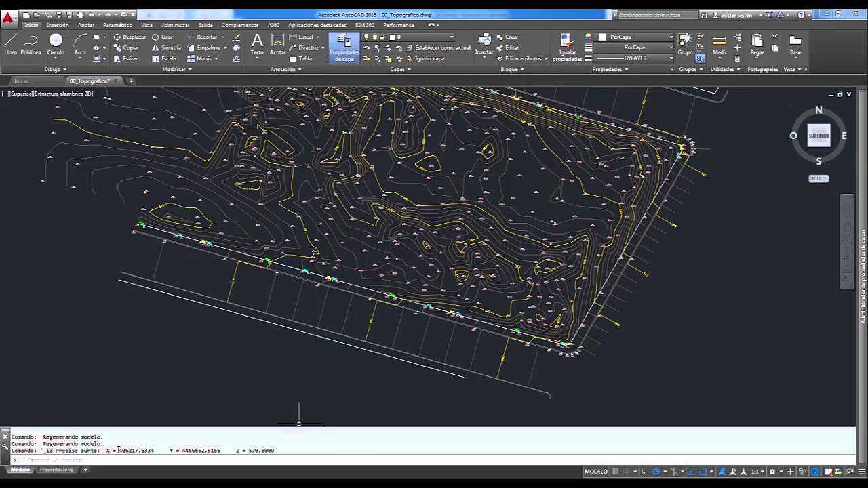
Task: Open the Administrar ribbon tab
Action: pyautogui.click(x=176, y=25)
